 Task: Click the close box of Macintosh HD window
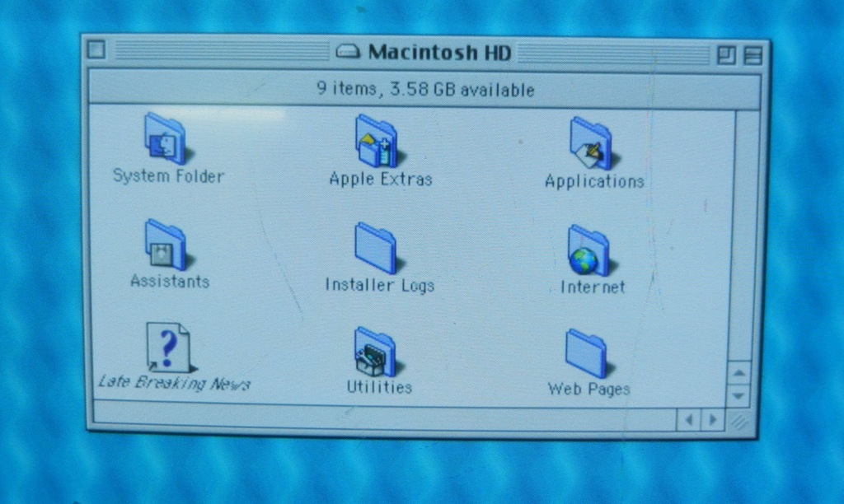click(x=96, y=49)
